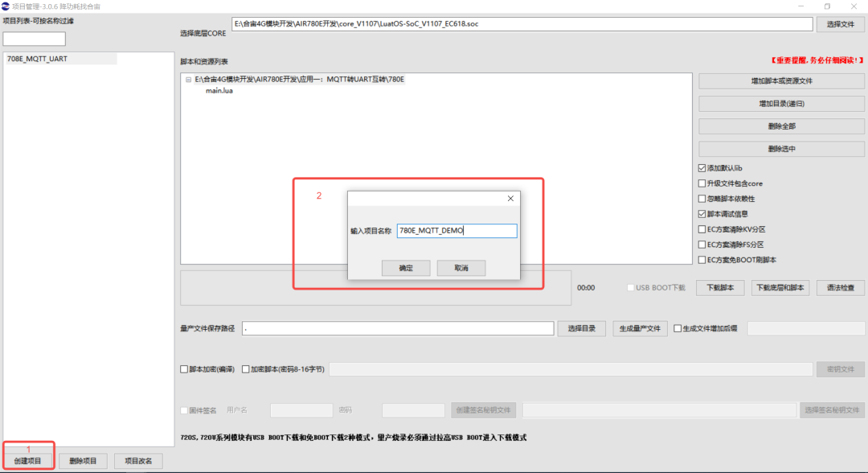Confirm project name with 确定 button
The image size is (868, 473).
(406, 268)
